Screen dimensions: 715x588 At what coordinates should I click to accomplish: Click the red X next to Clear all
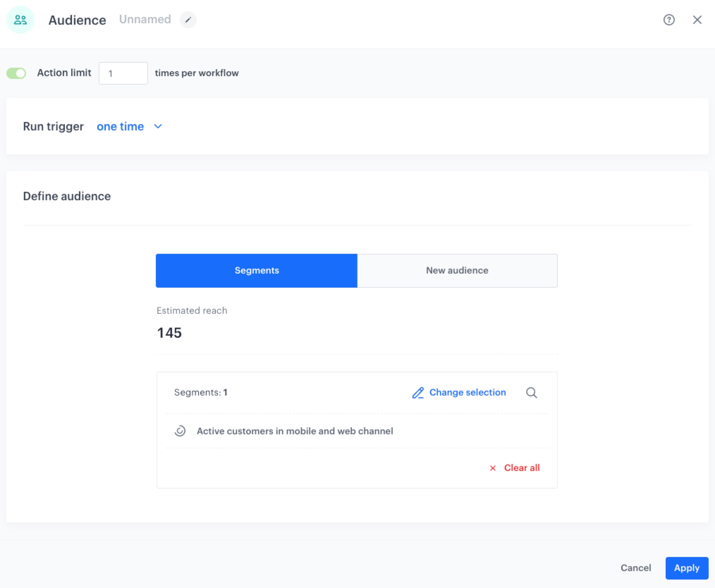pos(493,468)
